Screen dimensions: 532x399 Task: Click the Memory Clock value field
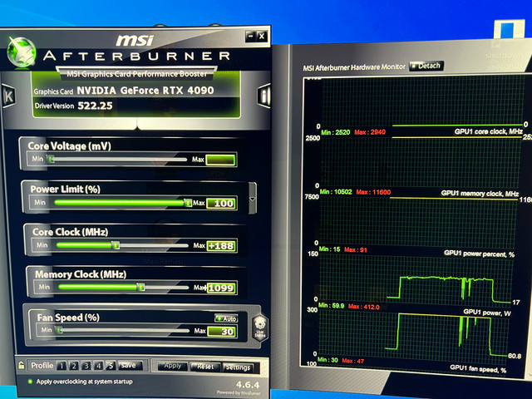pyautogui.click(x=221, y=288)
